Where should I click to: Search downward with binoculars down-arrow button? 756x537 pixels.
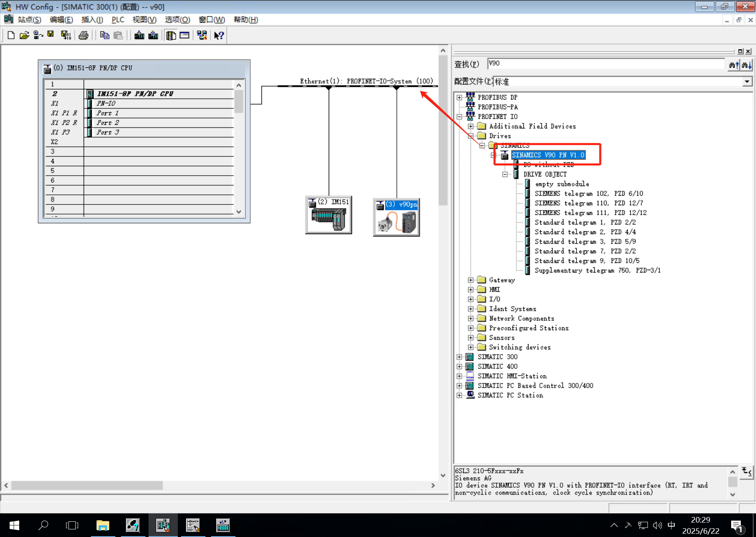746,65
